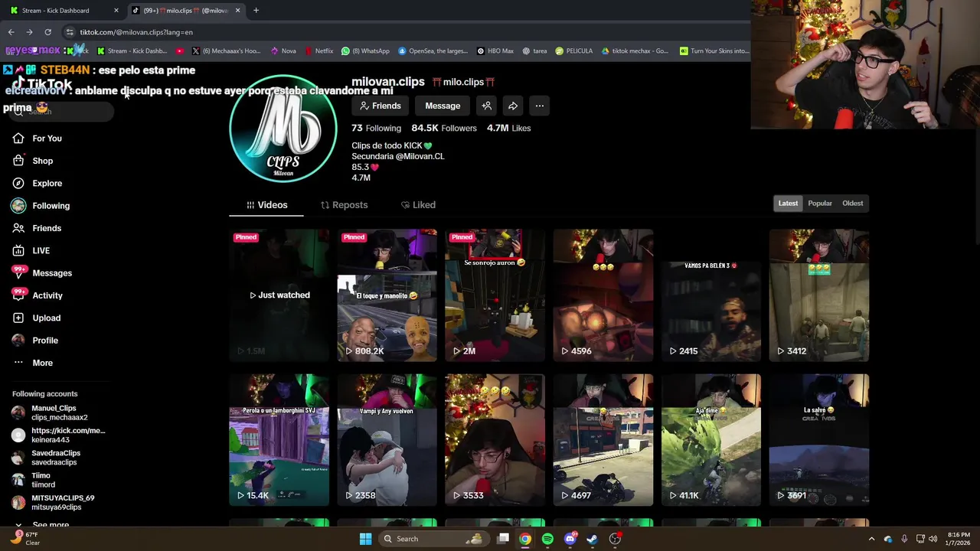Click the share arrow icon on profile
This screenshot has width=980, height=551.
513,106
